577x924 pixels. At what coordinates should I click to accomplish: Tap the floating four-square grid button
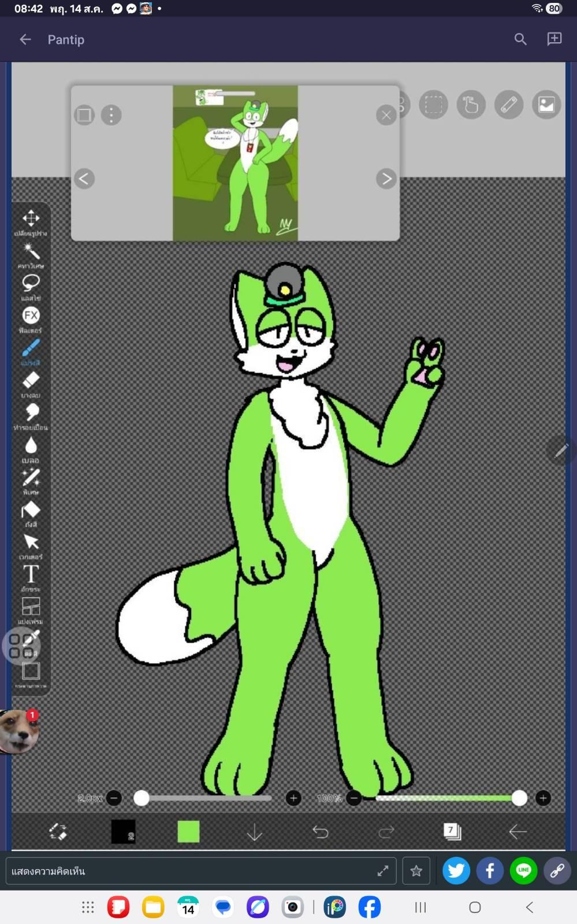click(x=21, y=646)
